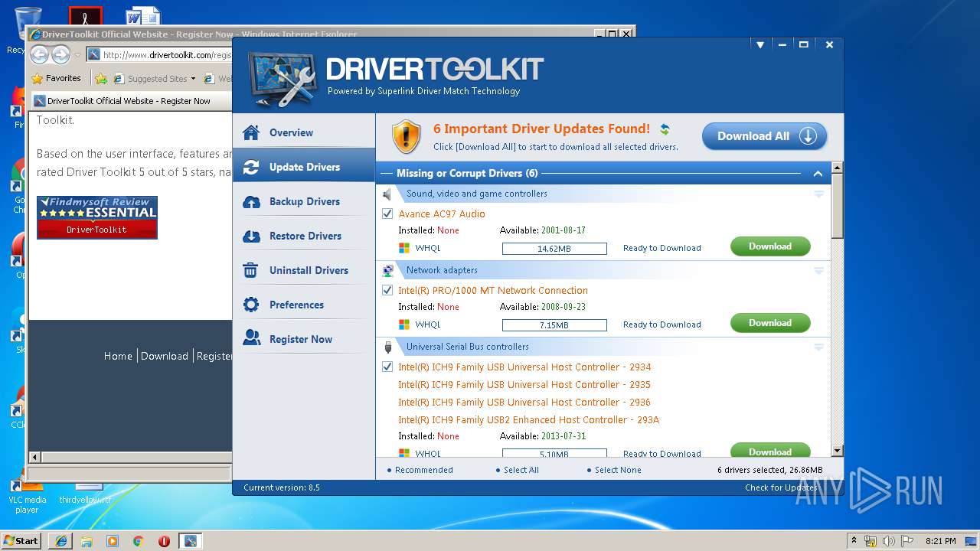Screen dimensions: 980x551
Task: Click the Restore Drivers download-arrow icon
Action: (x=250, y=236)
